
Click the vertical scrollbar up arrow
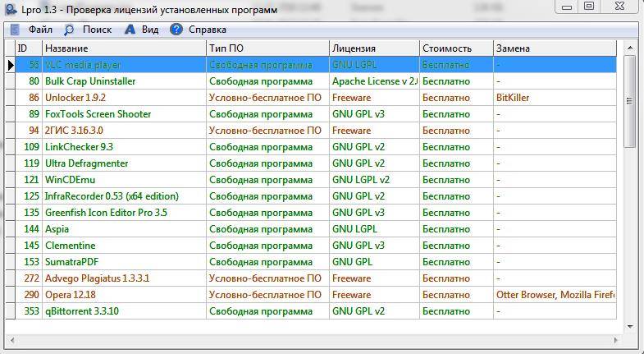[x=630, y=48]
